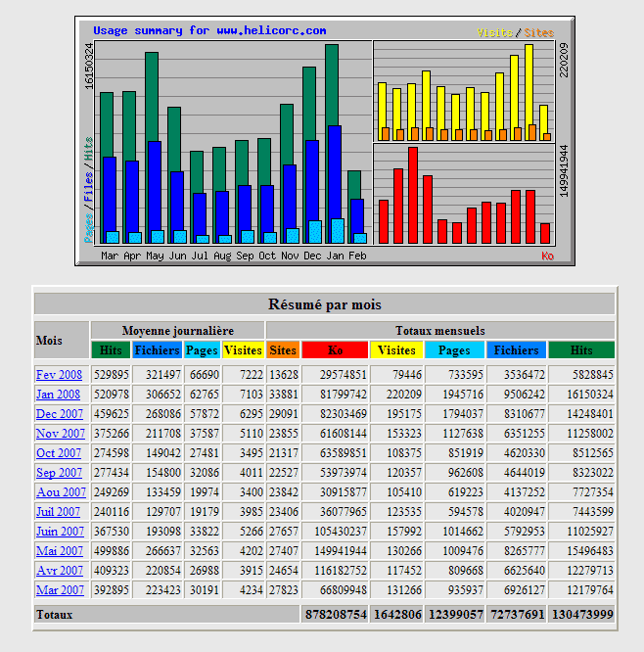Open the Juin 2007 month link
This screenshot has height=652, width=644.
[60, 531]
